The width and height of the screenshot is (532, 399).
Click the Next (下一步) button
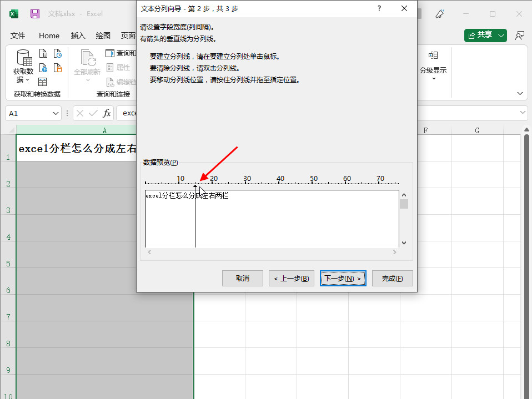[343, 279]
